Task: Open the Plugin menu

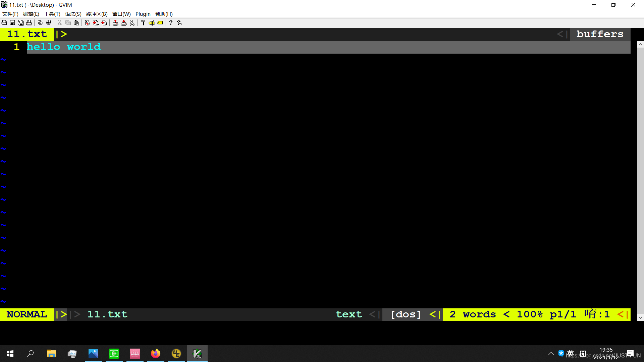Action: [x=143, y=14]
